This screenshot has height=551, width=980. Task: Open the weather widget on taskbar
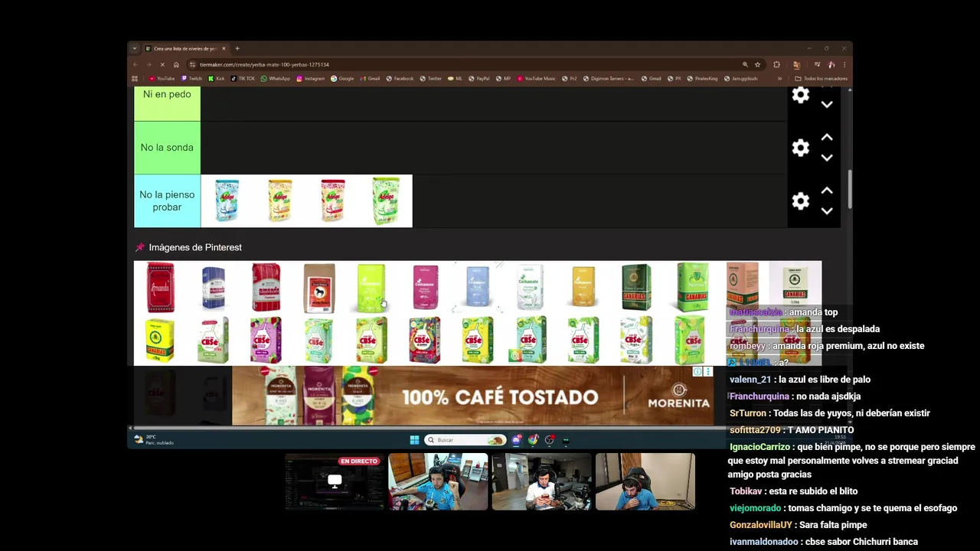point(153,440)
